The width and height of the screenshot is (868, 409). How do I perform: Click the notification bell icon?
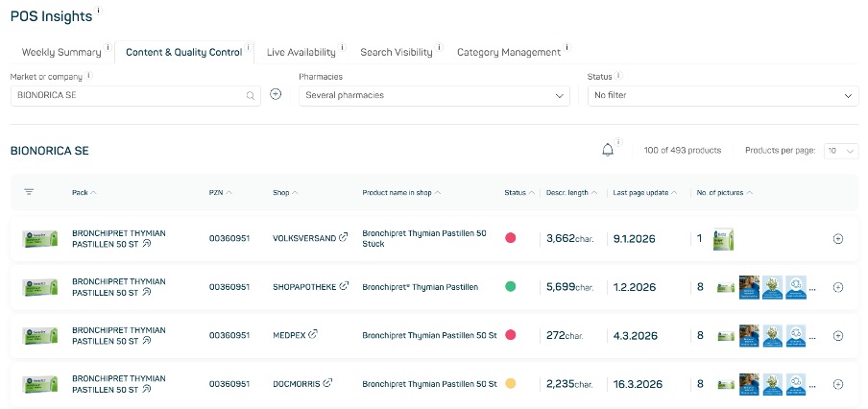[608, 150]
